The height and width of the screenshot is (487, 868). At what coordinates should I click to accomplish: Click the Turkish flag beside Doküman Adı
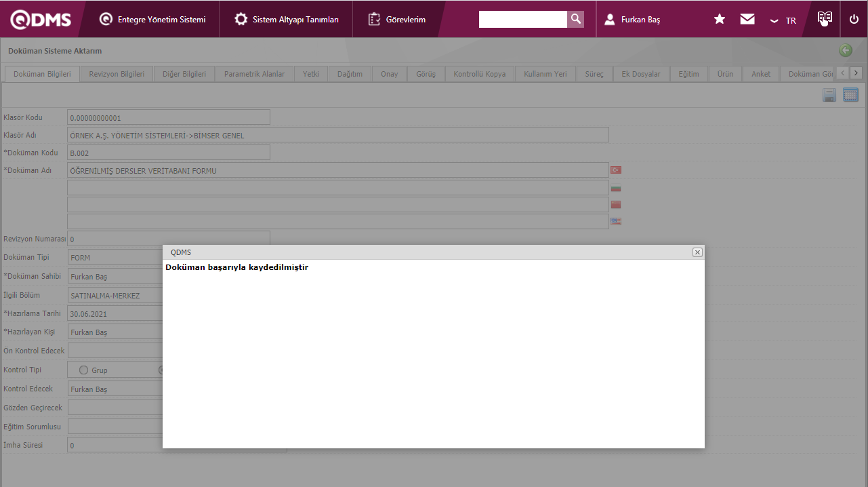point(616,170)
